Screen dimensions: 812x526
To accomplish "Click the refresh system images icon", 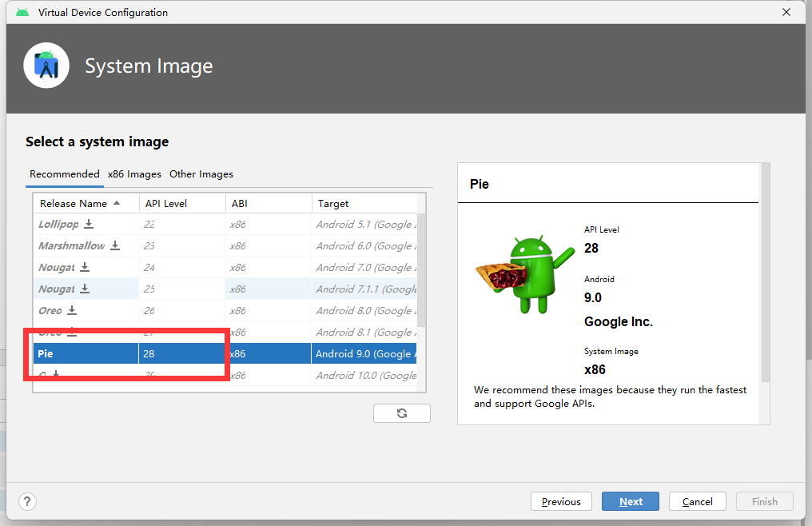I will (402, 413).
